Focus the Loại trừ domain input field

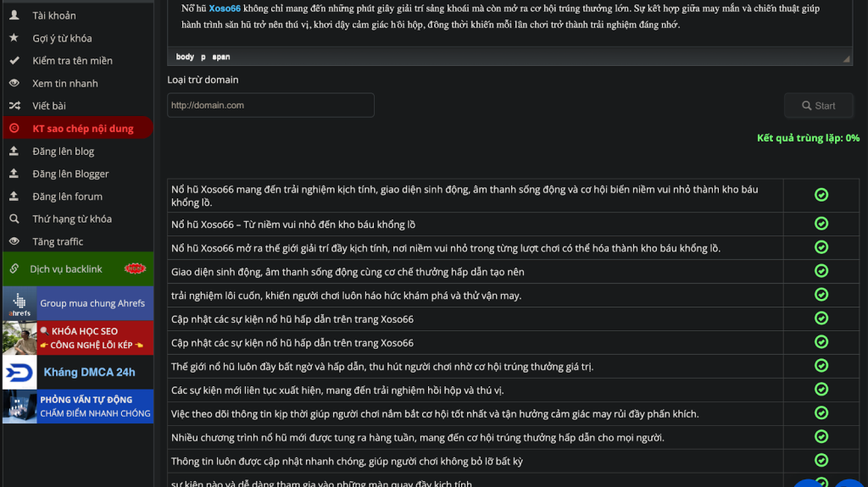(x=270, y=105)
